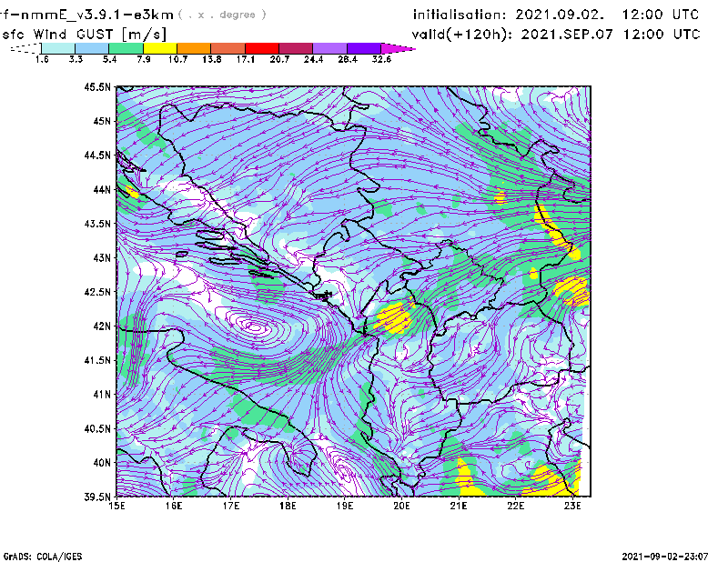Click the legend value '13.8'
The image size is (728, 562).
tap(212, 59)
